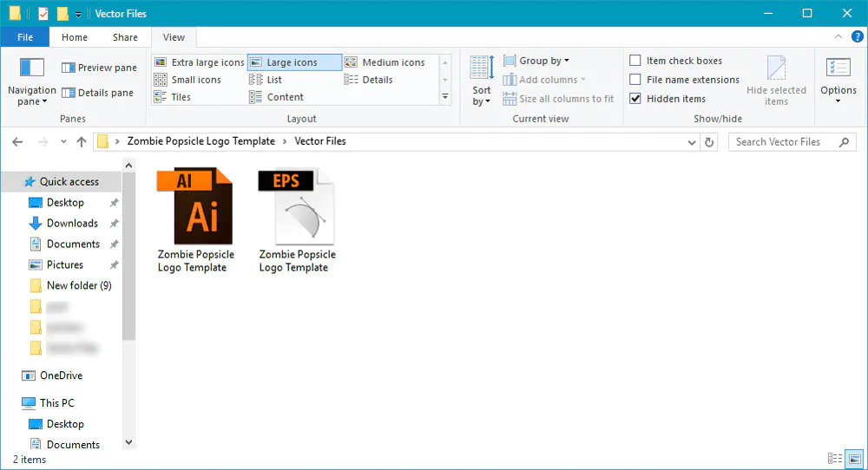
Task: Click the pin icon beside Downloads
Action: [114, 224]
